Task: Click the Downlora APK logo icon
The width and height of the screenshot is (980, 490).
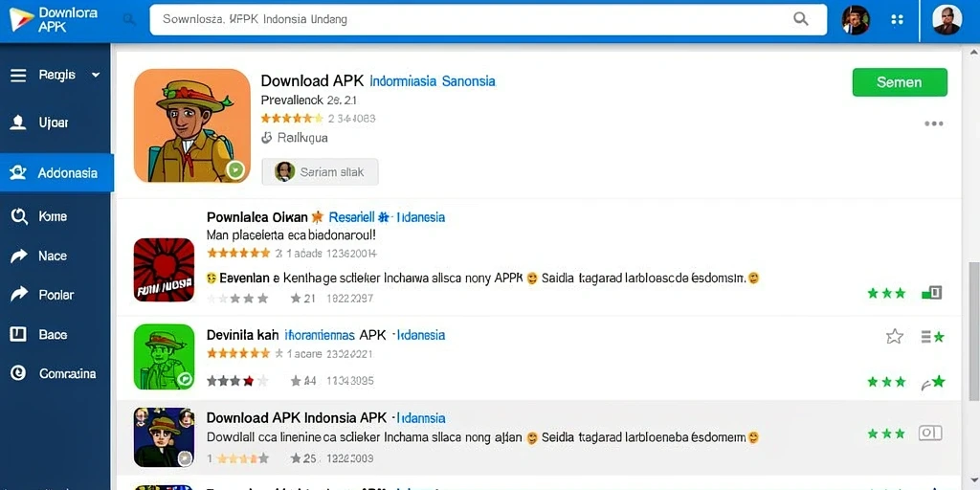Action: coord(19,19)
